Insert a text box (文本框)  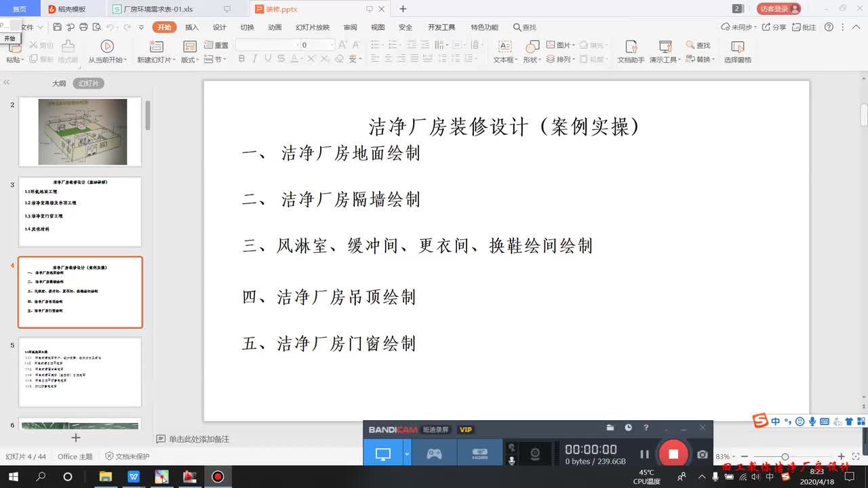tap(505, 52)
